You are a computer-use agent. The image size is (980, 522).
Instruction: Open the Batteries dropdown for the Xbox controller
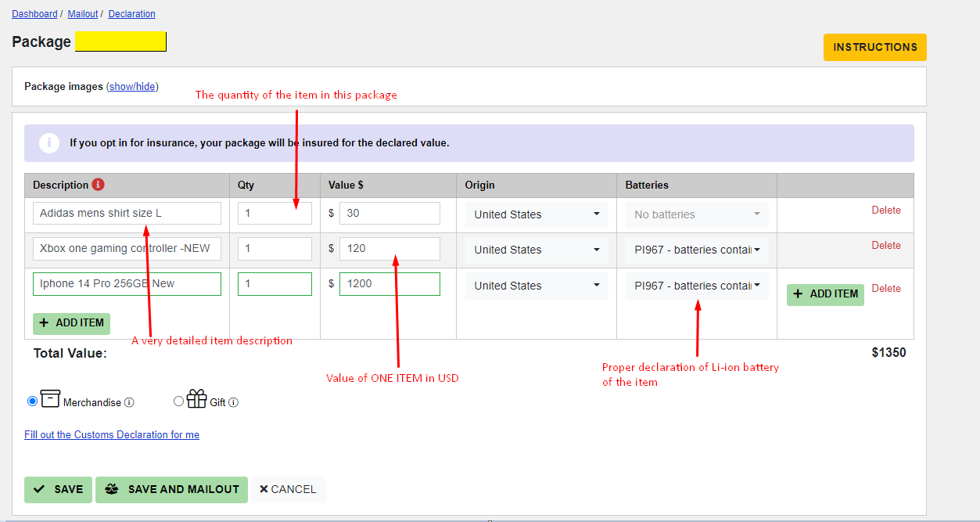click(x=695, y=250)
